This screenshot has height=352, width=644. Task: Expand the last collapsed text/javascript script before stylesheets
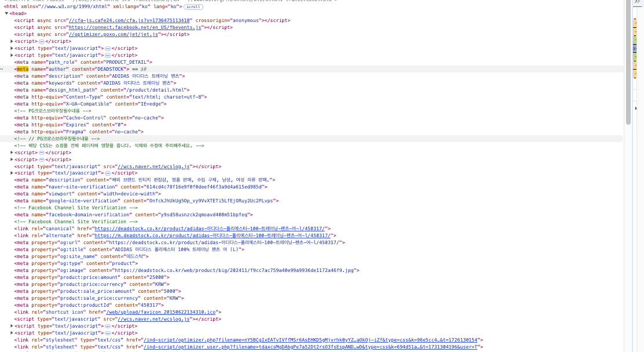tap(12, 333)
